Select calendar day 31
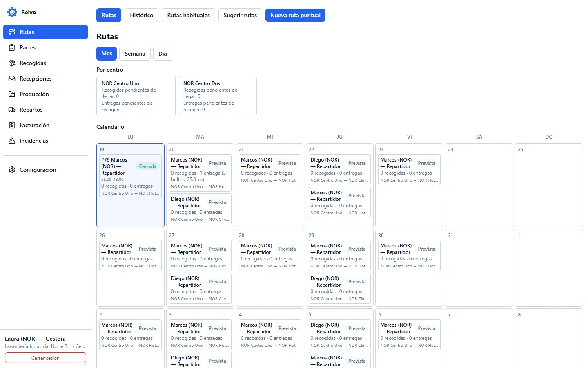This screenshot has width=588, height=368. (x=479, y=268)
